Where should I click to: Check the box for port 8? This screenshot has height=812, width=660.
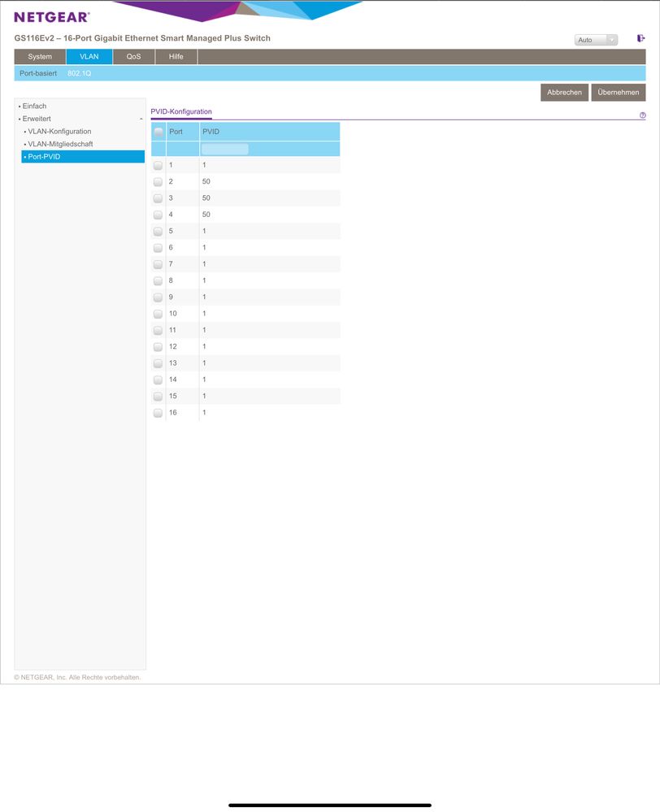click(x=158, y=281)
